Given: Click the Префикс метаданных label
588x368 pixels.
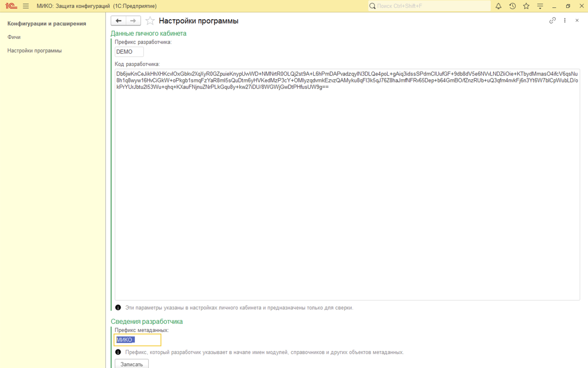Looking at the screenshot, I should click(x=142, y=330).
